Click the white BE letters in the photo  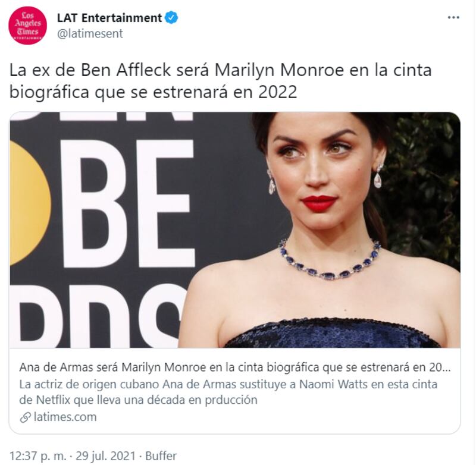[x=127, y=204]
